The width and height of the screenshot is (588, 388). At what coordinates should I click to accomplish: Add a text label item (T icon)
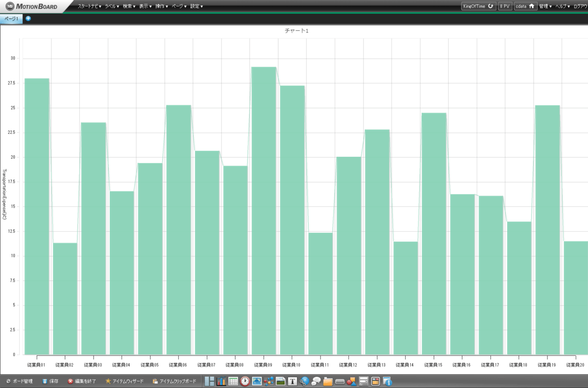coord(293,381)
